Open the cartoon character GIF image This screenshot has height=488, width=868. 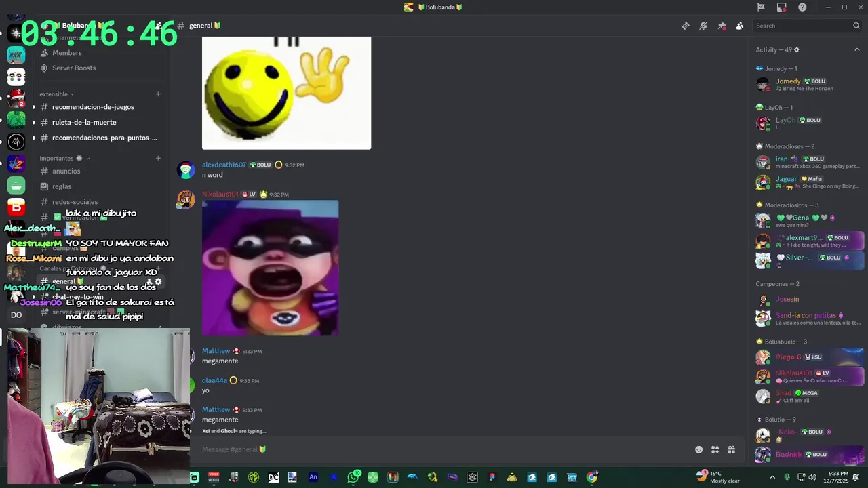coord(270,268)
